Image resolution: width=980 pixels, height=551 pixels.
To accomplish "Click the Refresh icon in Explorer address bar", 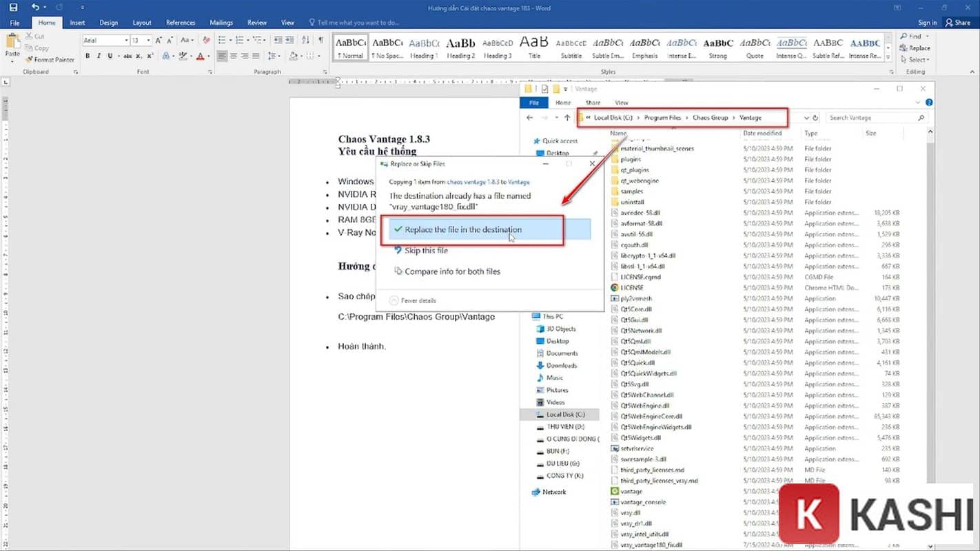I will [815, 118].
